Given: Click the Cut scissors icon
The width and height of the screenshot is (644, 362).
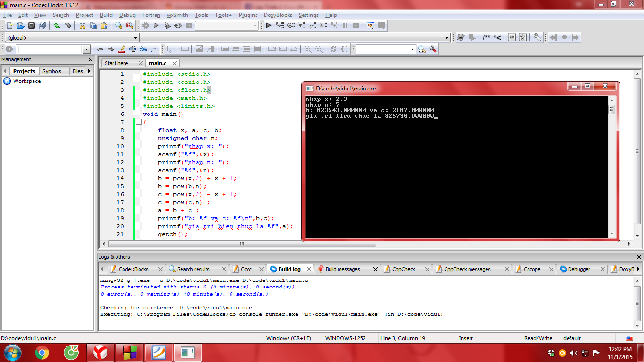Looking at the screenshot, I should tap(82, 25).
